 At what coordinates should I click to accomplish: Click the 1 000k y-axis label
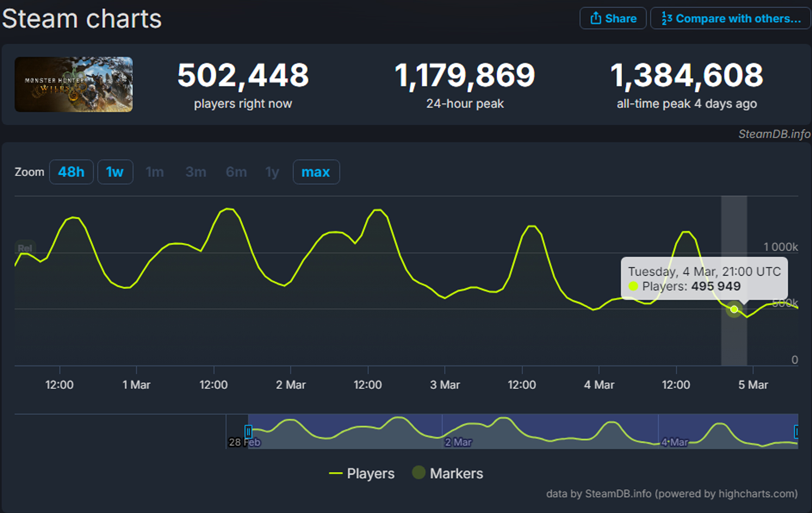781,247
